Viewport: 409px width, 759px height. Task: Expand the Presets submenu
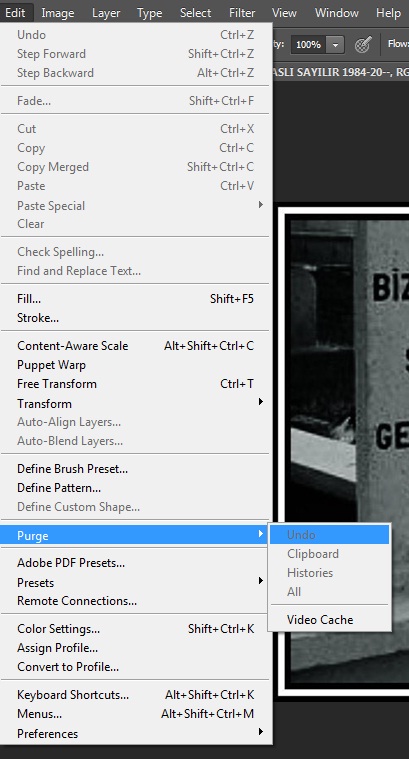[x=136, y=582]
